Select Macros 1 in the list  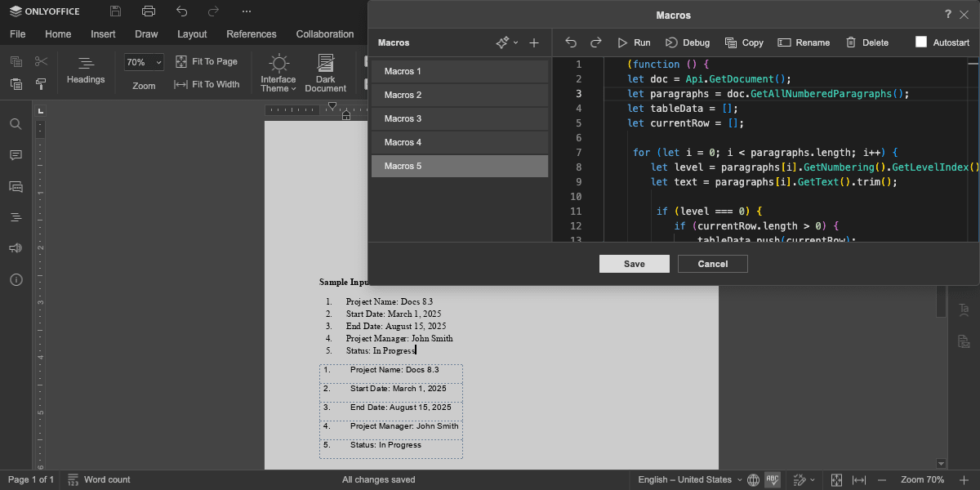click(x=460, y=71)
